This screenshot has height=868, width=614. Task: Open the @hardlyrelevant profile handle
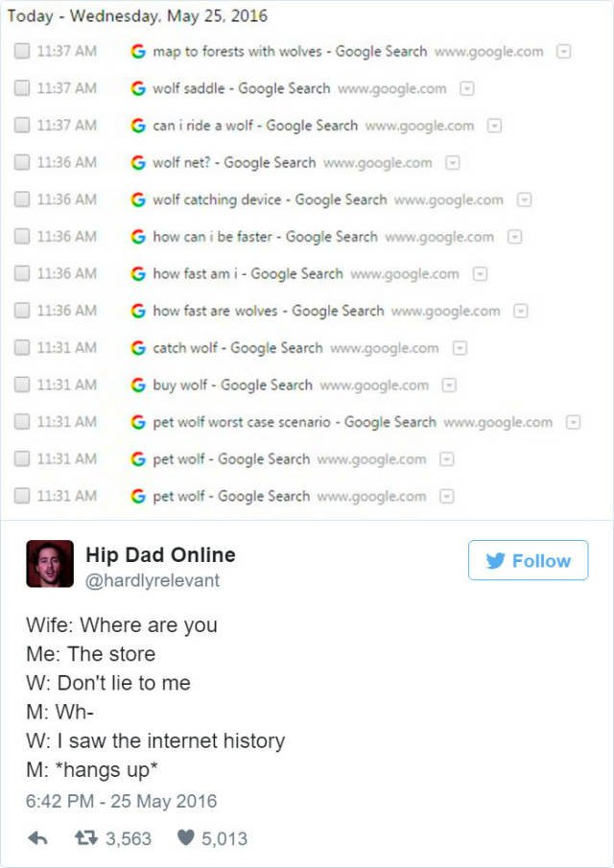tap(153, 580)
